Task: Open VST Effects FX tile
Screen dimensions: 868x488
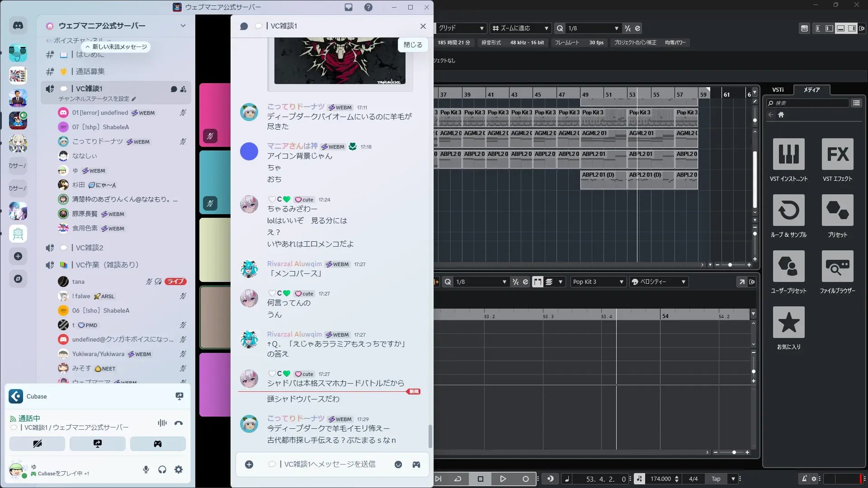Action: coord(837,154)
